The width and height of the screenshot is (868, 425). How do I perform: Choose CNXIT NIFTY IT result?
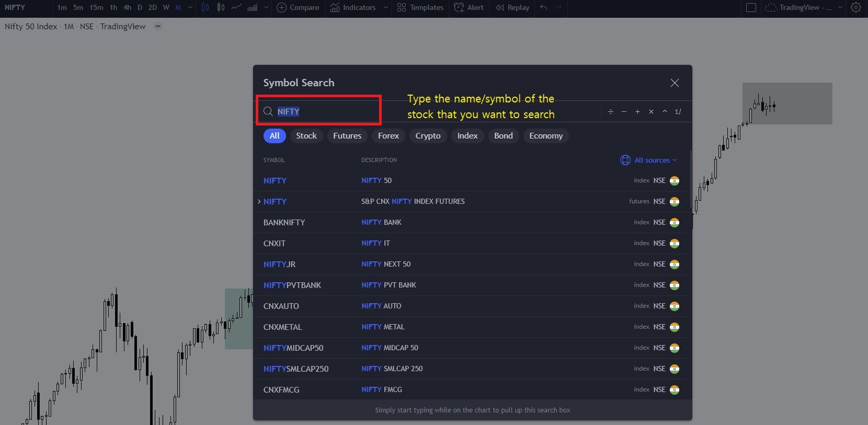click(x=472, y=243)
